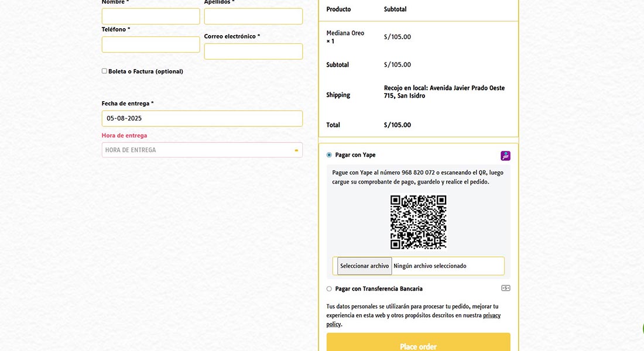Click the Place order button

tap(418, 344)
